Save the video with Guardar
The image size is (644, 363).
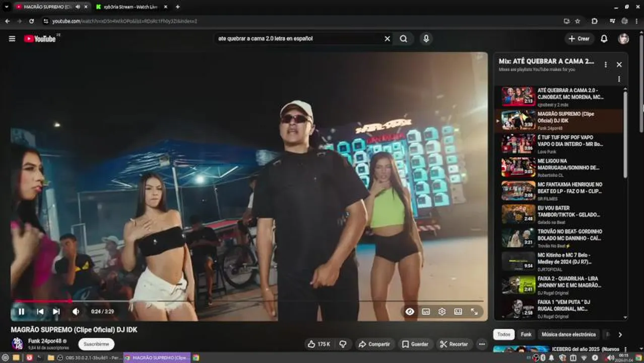pos(415,344)
